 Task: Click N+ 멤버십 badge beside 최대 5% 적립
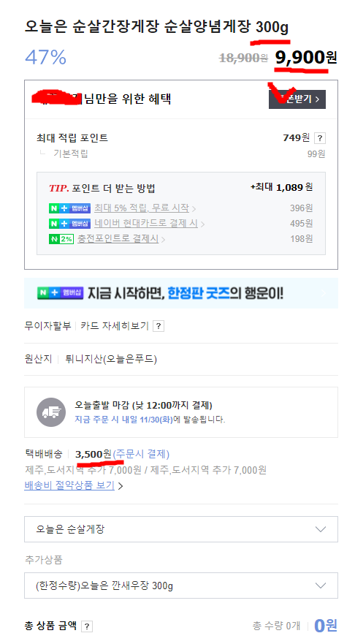[69, 208]
